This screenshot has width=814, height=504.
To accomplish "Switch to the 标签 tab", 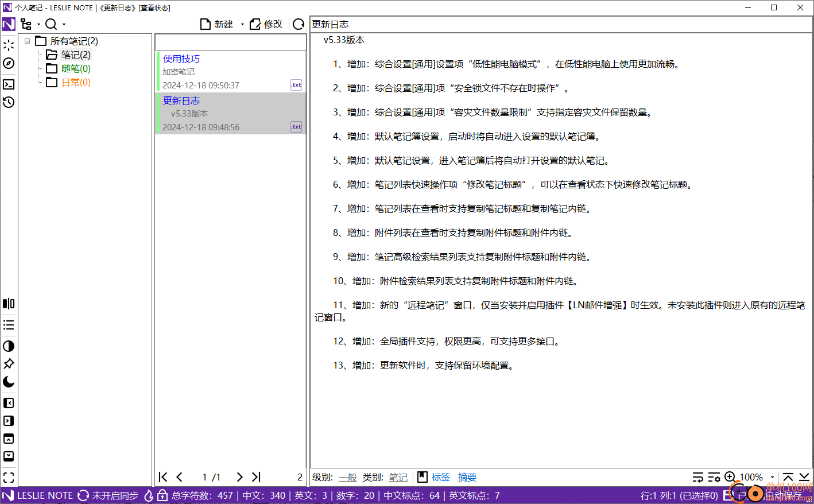I will tap(441, 478).
